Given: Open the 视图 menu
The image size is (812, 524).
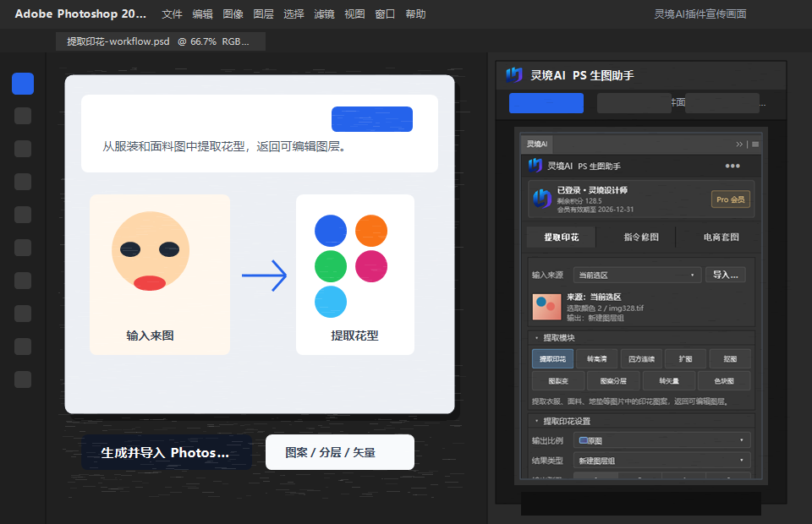Looking at the screenshot, I should click(354, 14).
